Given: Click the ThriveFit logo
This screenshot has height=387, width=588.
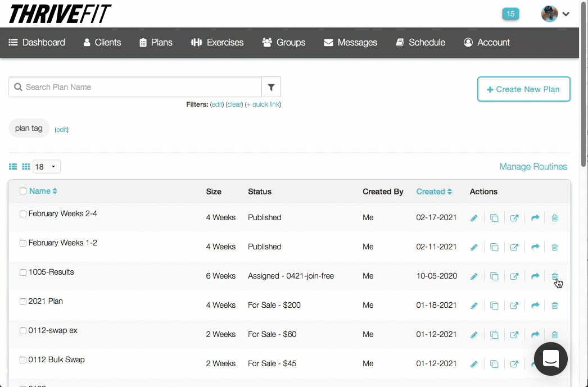Looking at the screenshot, I should click(x=60, y=14).
